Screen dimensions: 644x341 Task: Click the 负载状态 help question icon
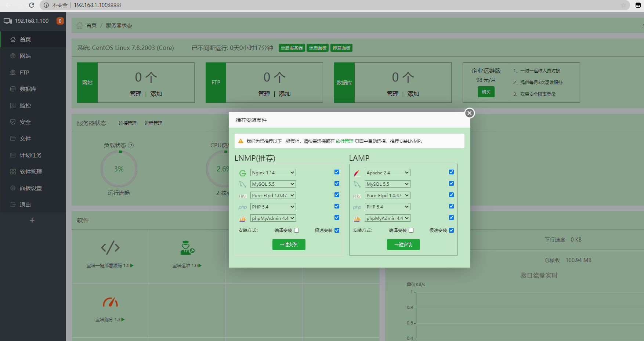click(131, 145)
